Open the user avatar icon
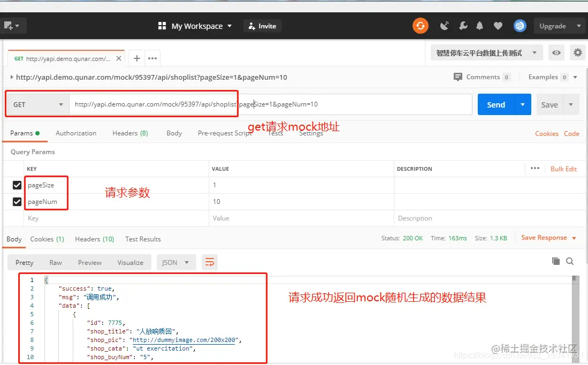 click(520, 26)
